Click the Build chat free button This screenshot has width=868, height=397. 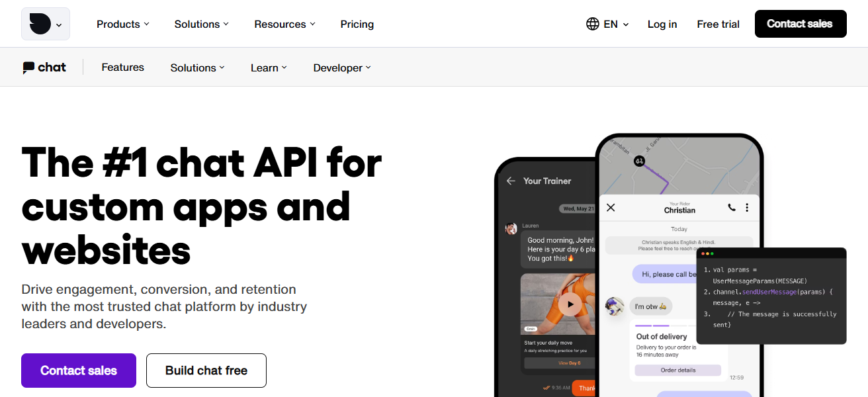pyautogui.click(x=206, y=371)
